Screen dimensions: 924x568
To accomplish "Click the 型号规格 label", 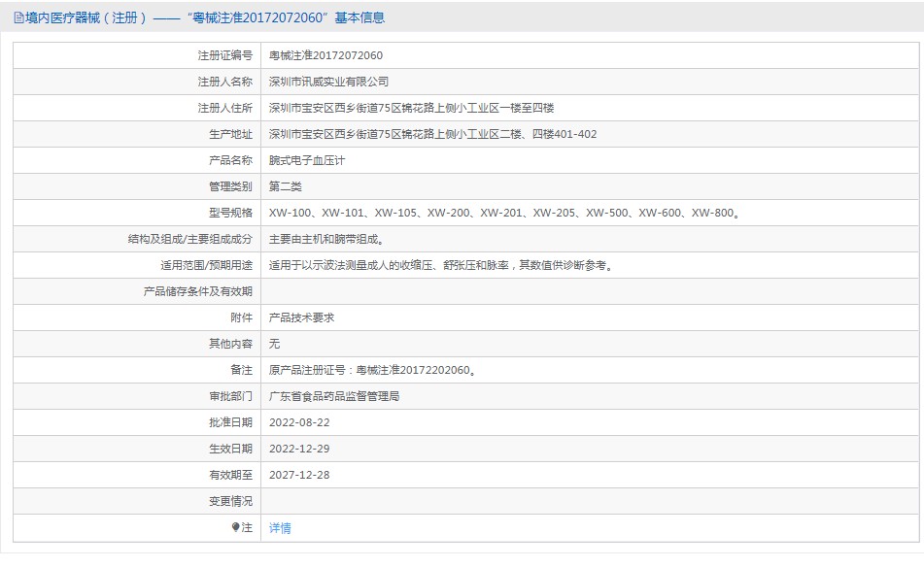I will (x=230, y=213).
